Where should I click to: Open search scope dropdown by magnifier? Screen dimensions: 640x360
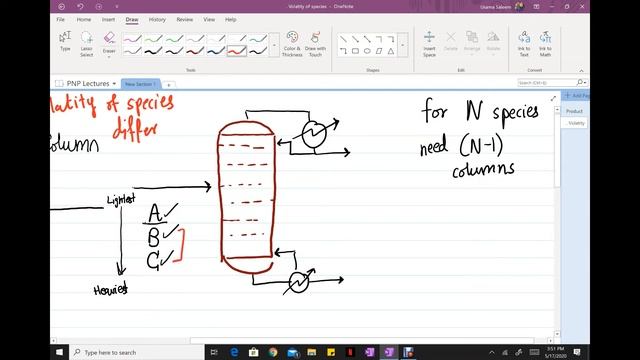click(582, 83)
